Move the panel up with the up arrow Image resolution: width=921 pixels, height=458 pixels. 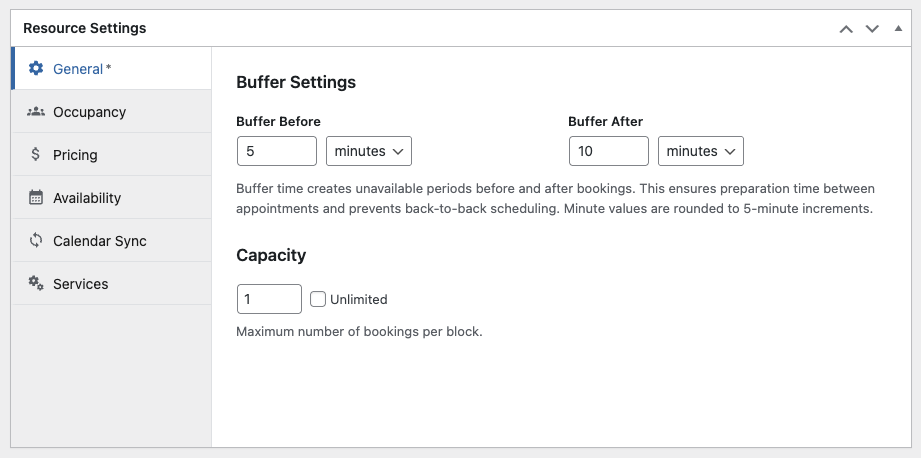(x=846, y=29)
